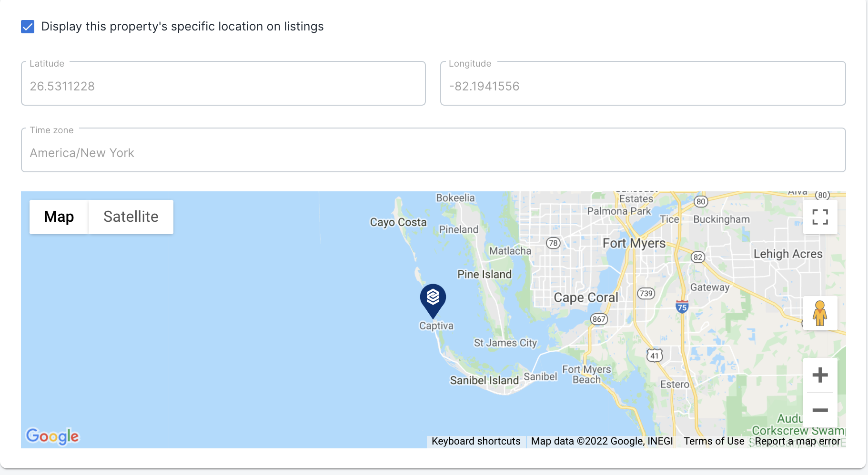Image resolution: width=868 pixels, height=475 pixels.
Task: Switch to Map view tab
Action: [59, 217]
